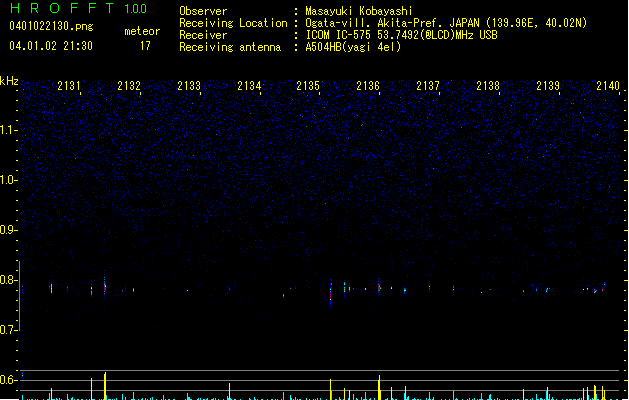Viewport: 629px width, 400px height.
Task: Click the ICOM IC-575 receiver text
Action: pos(402,35)
